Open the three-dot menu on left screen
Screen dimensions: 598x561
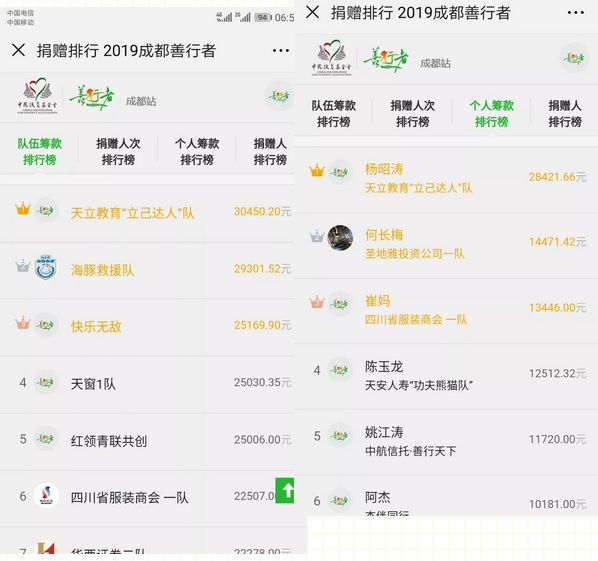281,50
